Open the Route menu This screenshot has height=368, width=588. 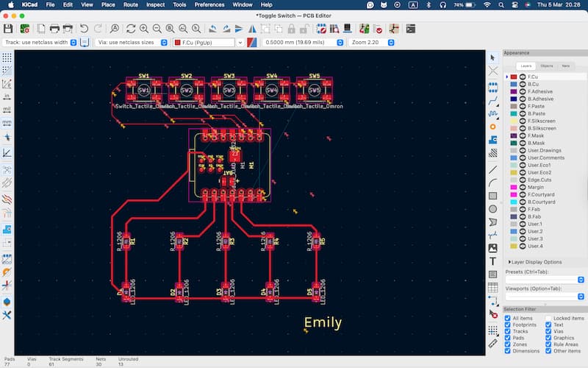pyautogui.click(x=131, y=4)
